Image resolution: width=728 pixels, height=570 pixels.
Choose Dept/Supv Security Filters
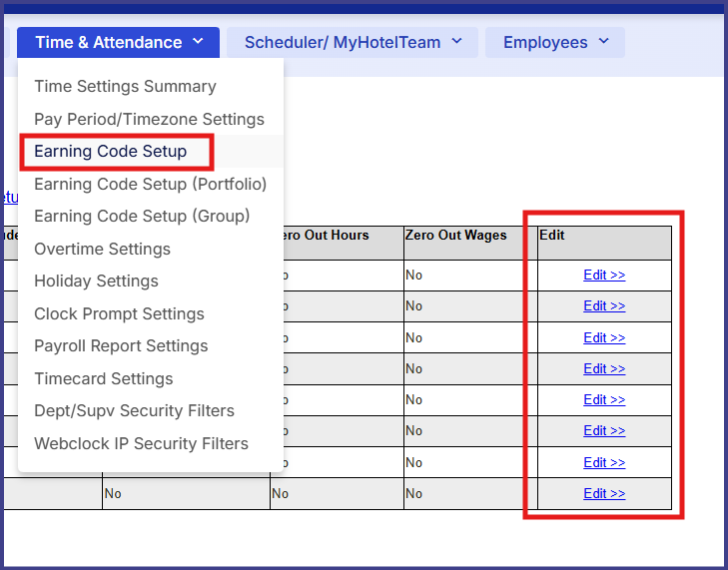[134, 410]
